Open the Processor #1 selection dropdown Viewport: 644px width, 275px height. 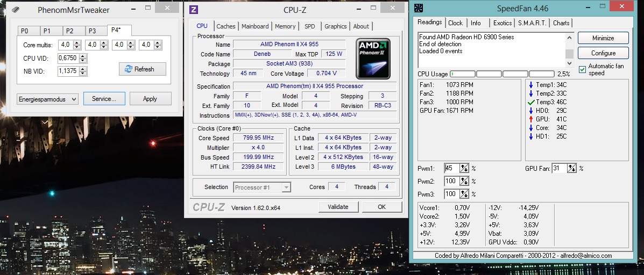pos(262,187)
